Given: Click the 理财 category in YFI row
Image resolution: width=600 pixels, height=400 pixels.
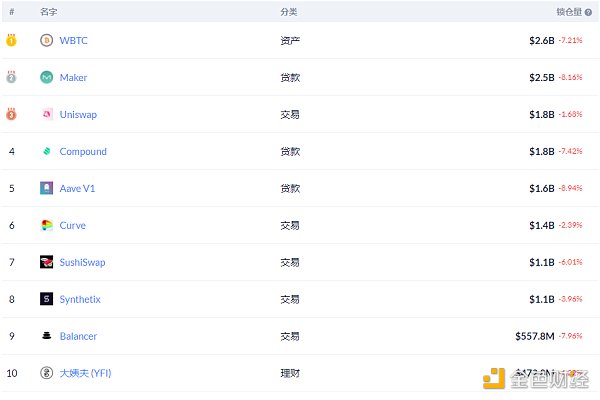Looking at the screenshot, I should pyautogui.click(x=290, y=373).
